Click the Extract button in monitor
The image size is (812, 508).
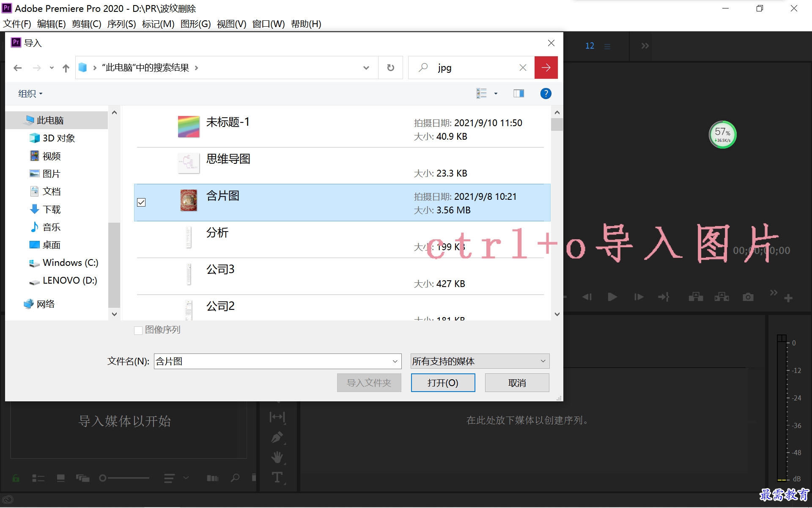(721, 297)
